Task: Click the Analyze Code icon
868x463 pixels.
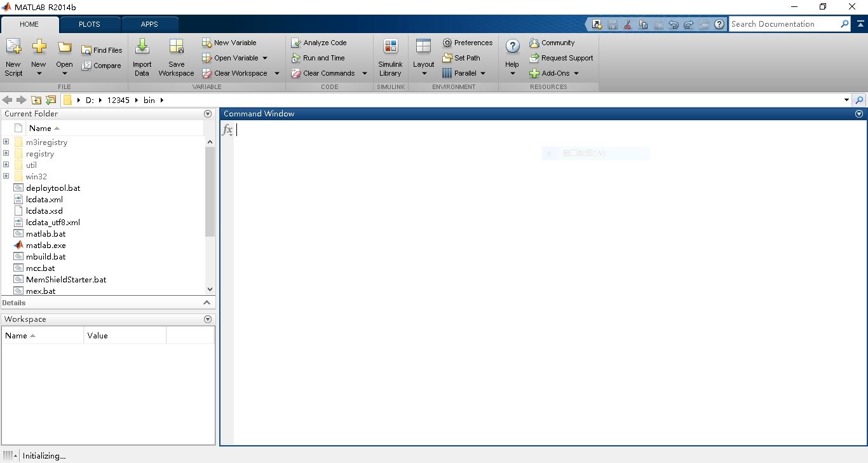Action: click(296, 43)
